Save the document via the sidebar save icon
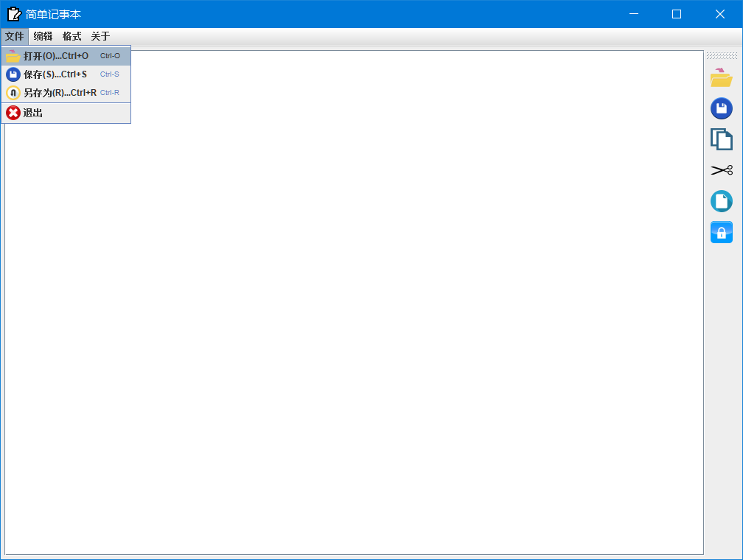743x560 pixels. coord(722,108)
